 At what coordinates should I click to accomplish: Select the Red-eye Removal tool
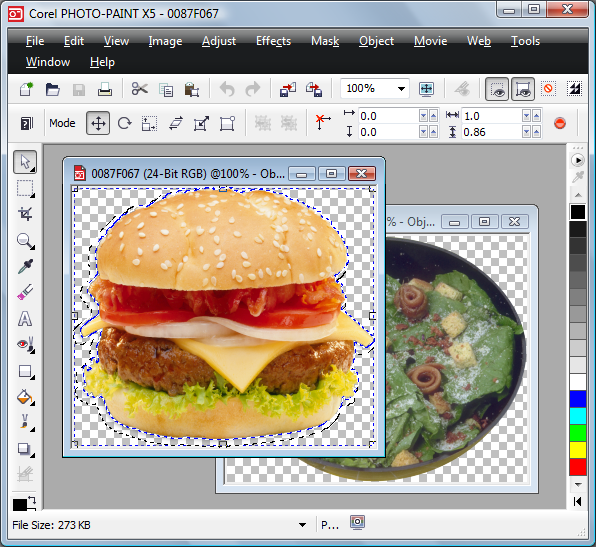(25, 345)
